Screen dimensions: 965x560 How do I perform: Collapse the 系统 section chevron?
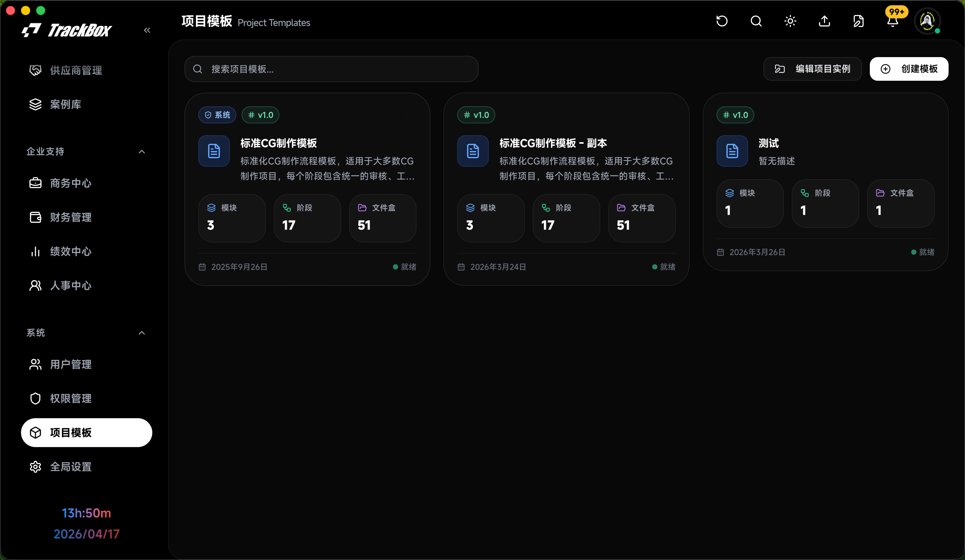(142, 333)
